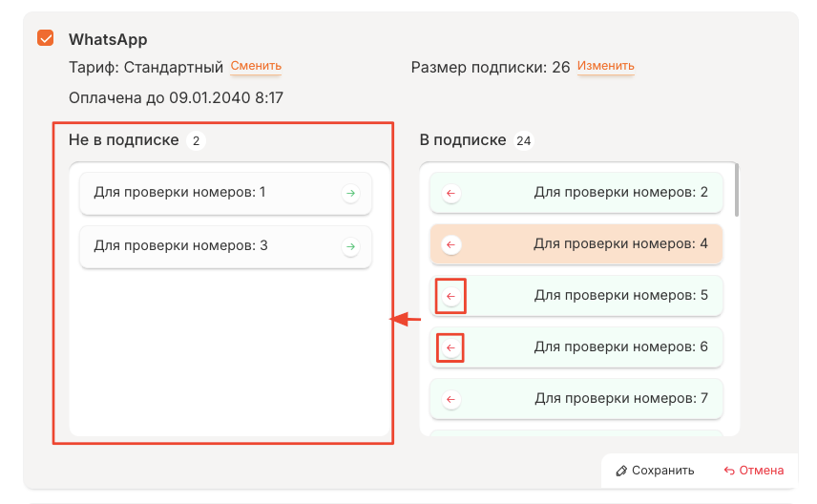Remove 'Для проверки номеров: 4' via red arrow
This screenshot has height=504, width=817.
pyautogui.click(x=451, y=244)
